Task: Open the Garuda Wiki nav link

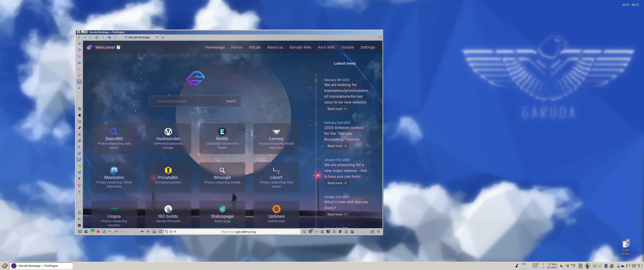Action: tap(300, 47)
